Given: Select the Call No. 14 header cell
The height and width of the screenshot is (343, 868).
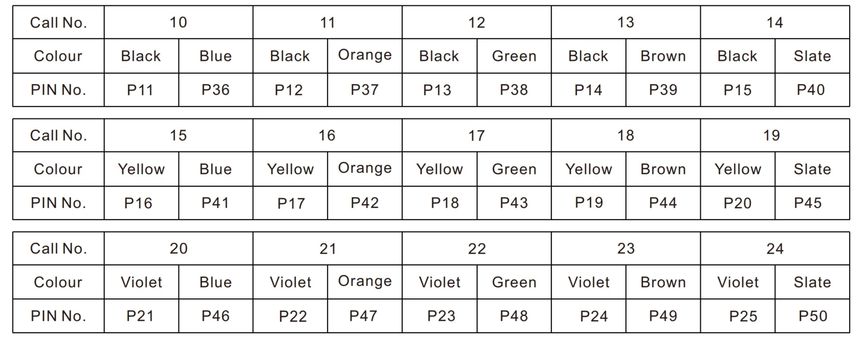Looking at the screenshot, I should 775,23.
